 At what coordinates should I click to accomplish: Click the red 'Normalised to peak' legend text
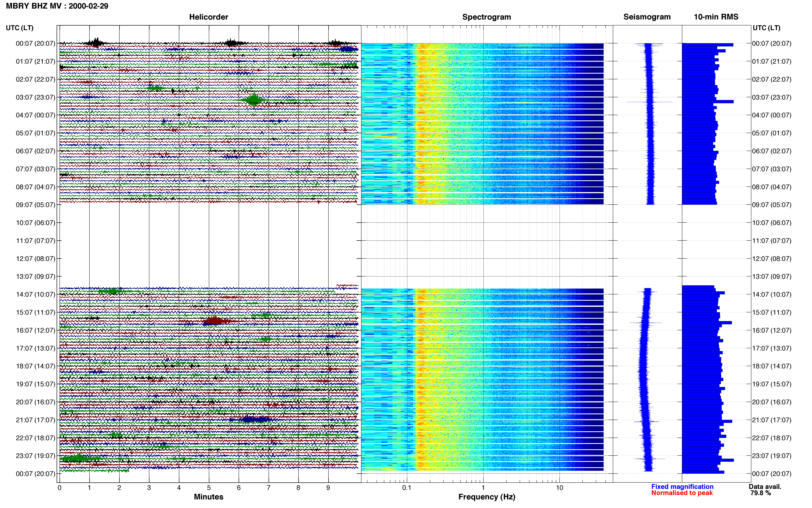click(x=682, y=493)
